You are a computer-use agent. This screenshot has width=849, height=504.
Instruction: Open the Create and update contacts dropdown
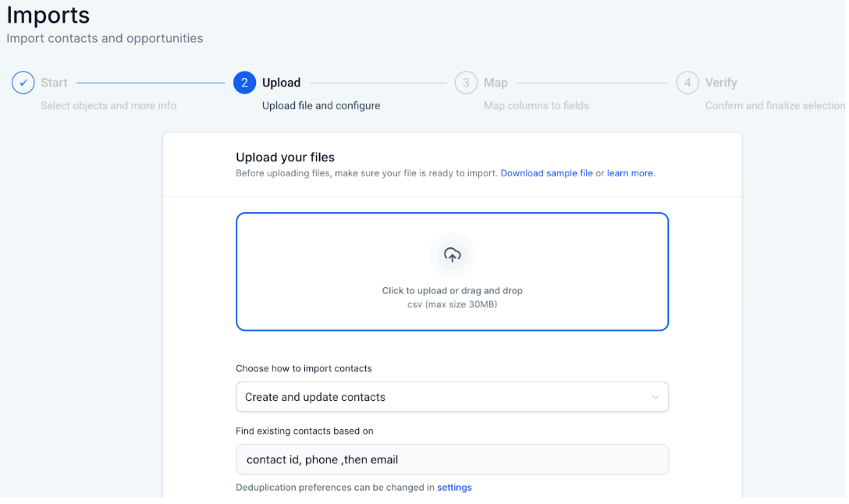tap(452, 397)
